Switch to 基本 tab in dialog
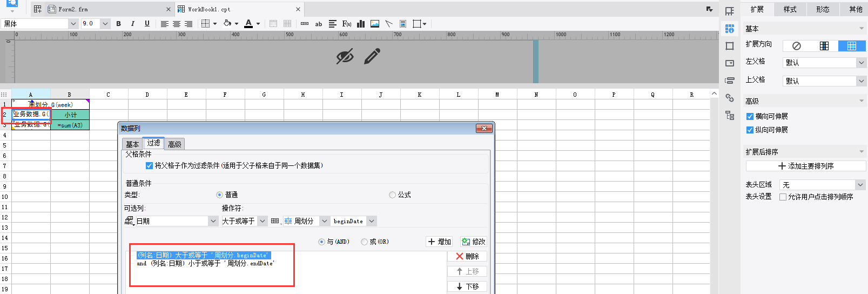The height and width of the screenshot is (294, 868). (132, 144)
